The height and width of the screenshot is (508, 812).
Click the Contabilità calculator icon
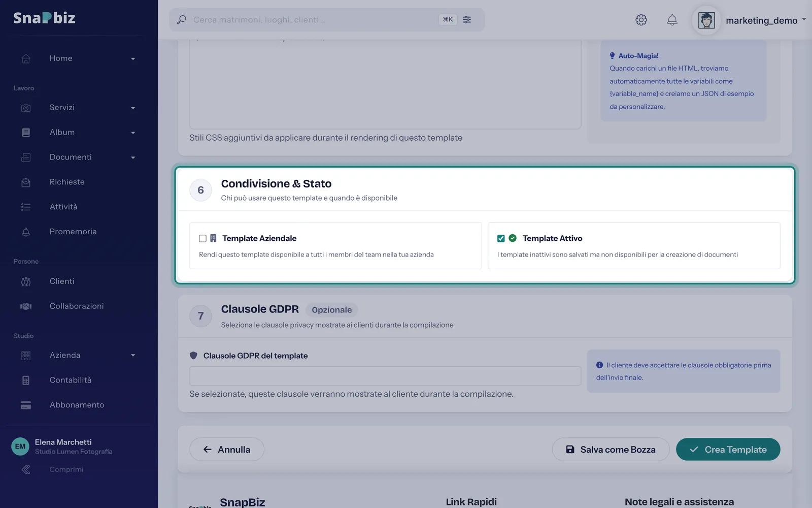tap(26, 380)
